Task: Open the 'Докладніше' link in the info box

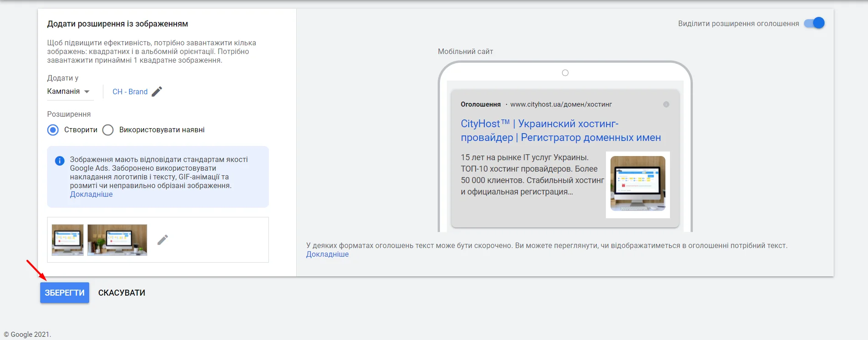Action: [91, 194]
